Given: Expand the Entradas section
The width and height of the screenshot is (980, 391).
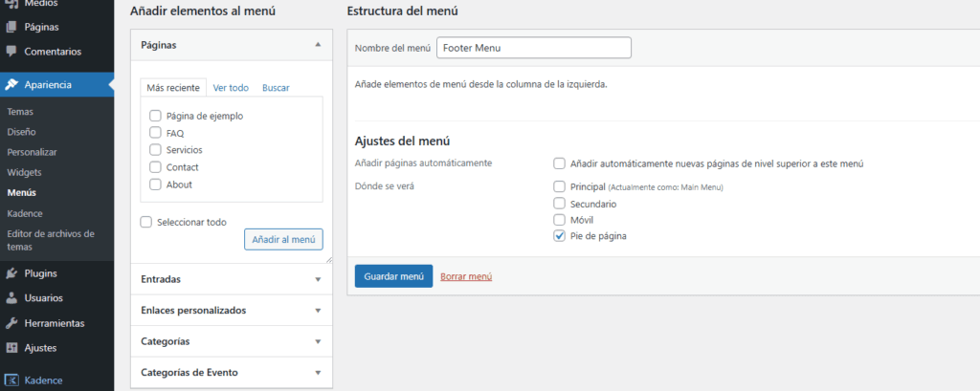Looking at the screenshot, I should 317,279.
